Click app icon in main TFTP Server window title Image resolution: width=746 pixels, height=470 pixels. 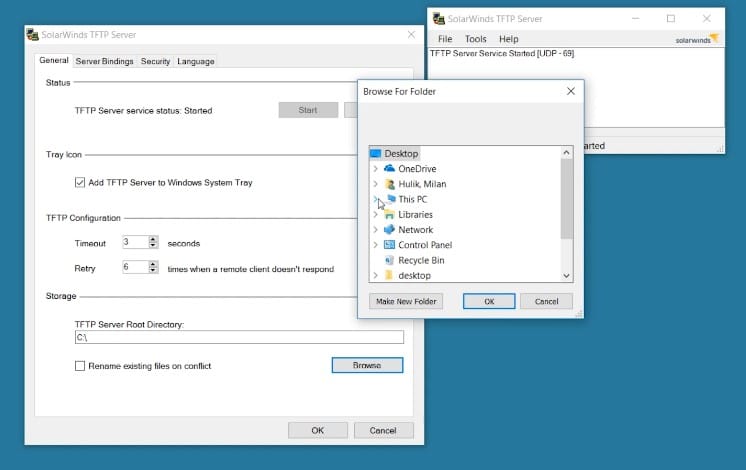[x=438, y=19]
